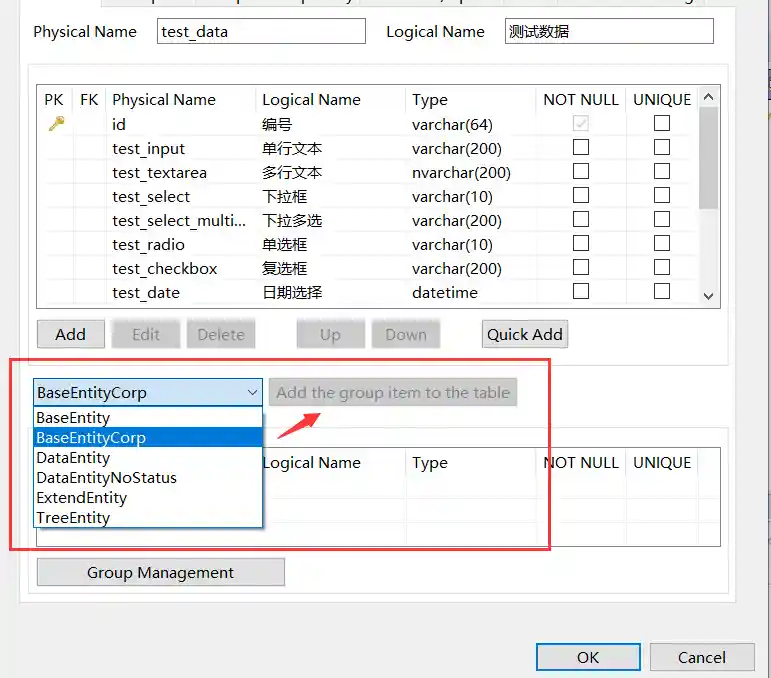Image resolution: width=771 pixels, height=678 pixels.
Task: Select the test_select column name
Action: [151, 197]
